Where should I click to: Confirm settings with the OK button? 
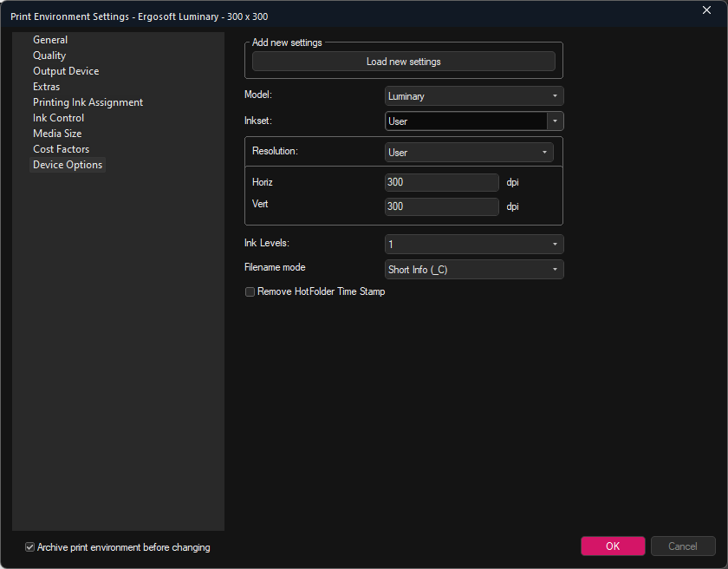point(613,546)
